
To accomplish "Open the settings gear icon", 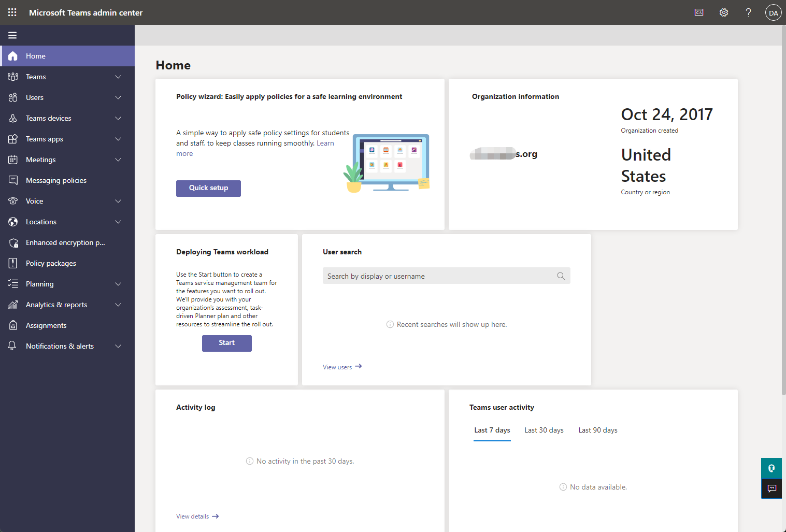I will coord(724,12).
